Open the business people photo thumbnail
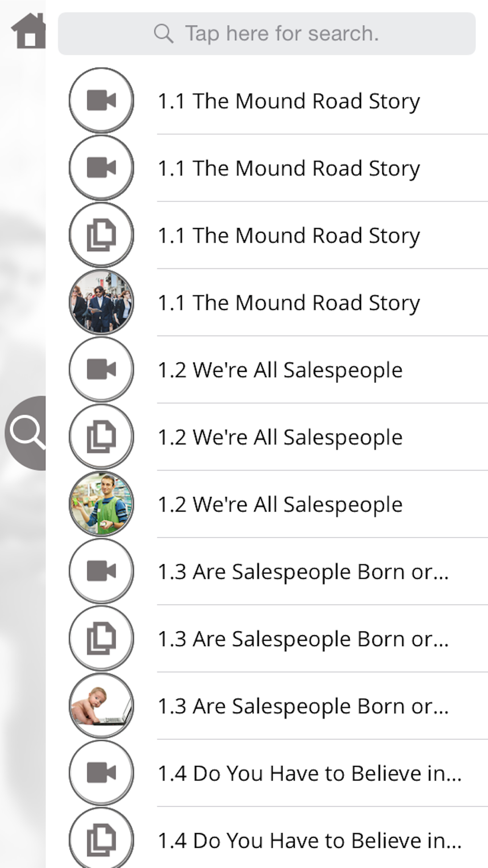Viewport: 488px width, 868px height. click(x=101, y=302)
